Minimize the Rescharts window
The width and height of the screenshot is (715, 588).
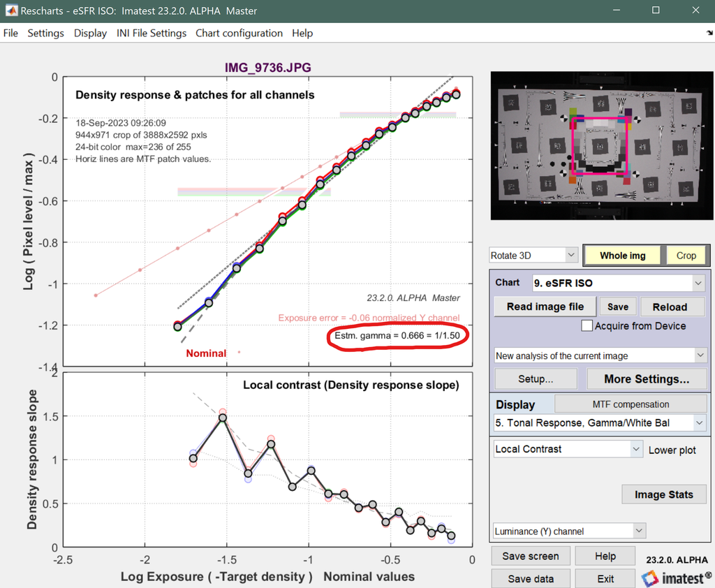pyautogui.click(x=617, y=10)
